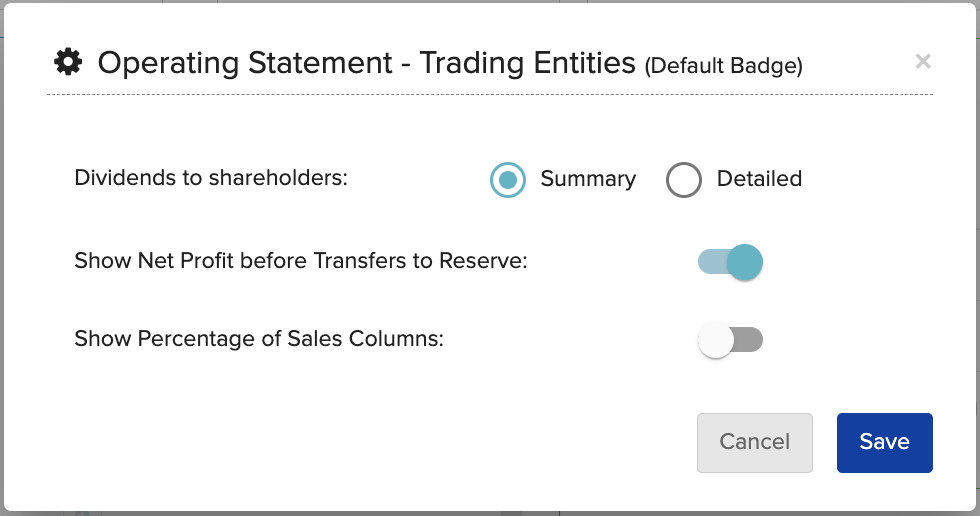Save the Operating Statement settings
This screenshot has width=980, height=516.
click(x=884, y=442)
